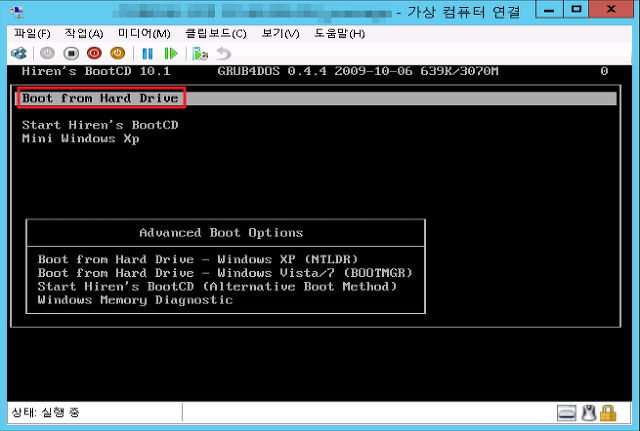Open the 작업(A) menu
The image size is (640, 431).
[x=84, y=33]
